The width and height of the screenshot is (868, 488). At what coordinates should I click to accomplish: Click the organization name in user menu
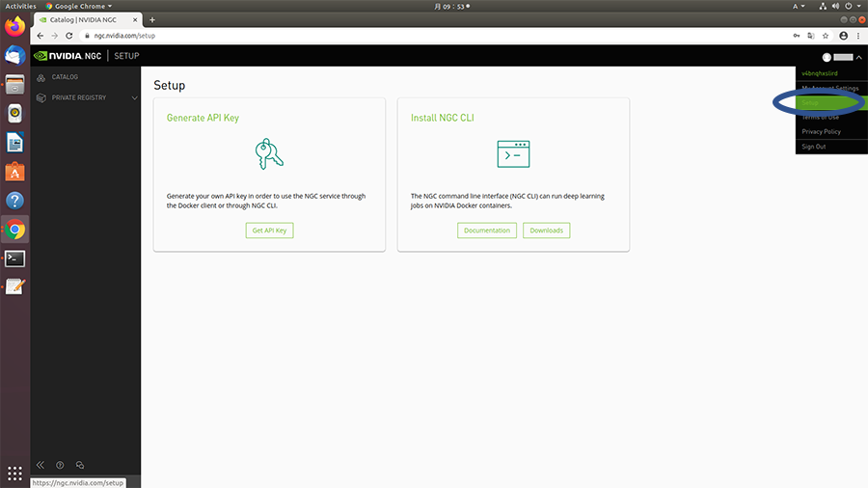(x=819, y=73)
